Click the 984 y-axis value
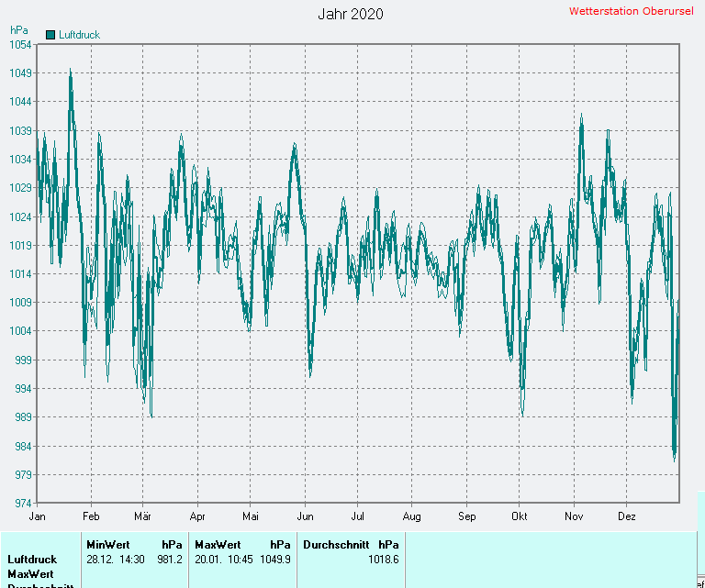The height and width of the screenshot is (588, 705). tap(23, 446)
